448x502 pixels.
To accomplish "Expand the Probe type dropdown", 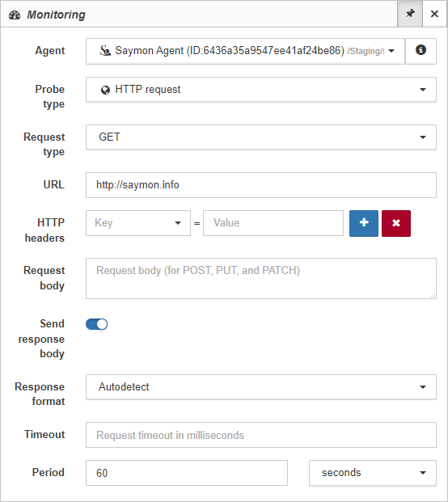I will pos(261,90).
